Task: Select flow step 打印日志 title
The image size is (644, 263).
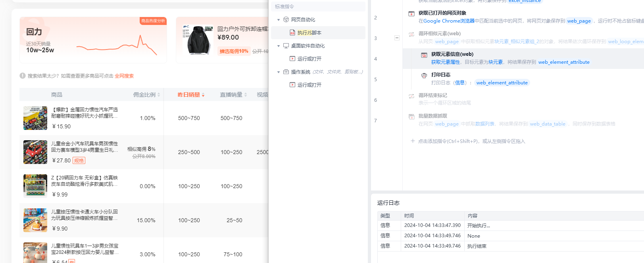Action: [441, 75]
